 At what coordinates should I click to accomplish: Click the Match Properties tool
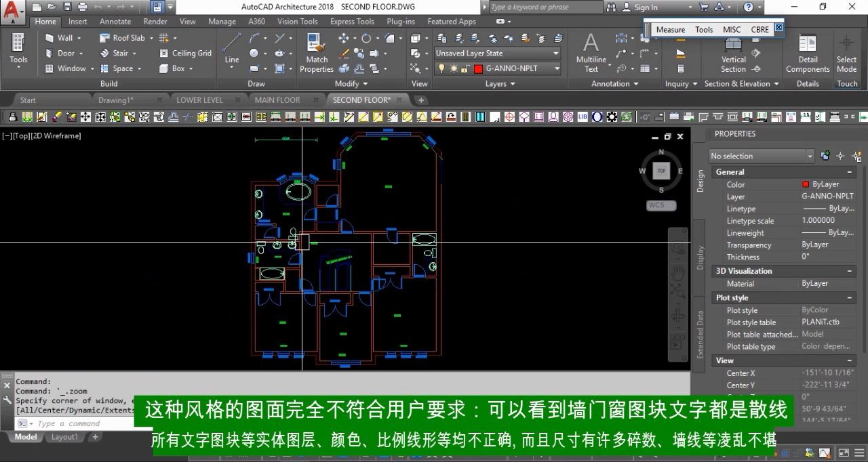pos(317,53)
